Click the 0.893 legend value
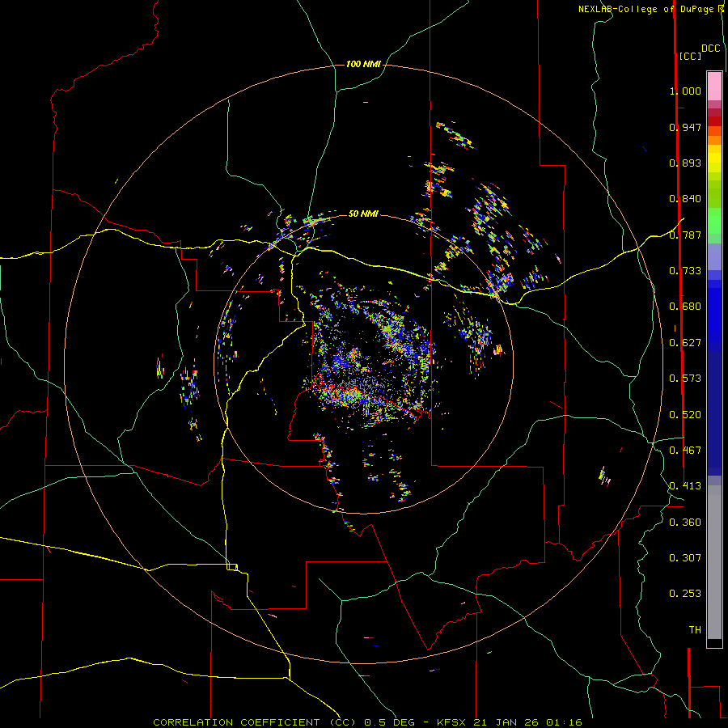The width and height of the screenshot is (728, 728). coord(685,163)
